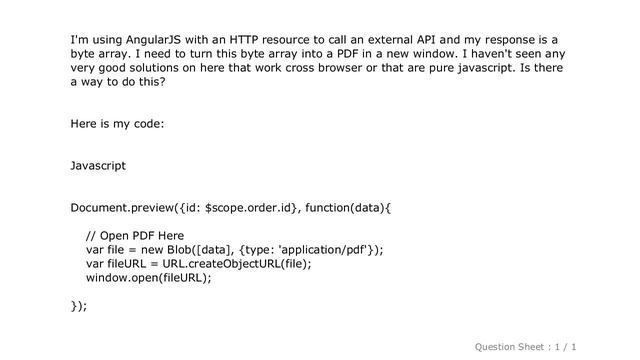Screen dimensions: 640x360
Task: Click the words 'a way to do this?'
Action: 118,82
